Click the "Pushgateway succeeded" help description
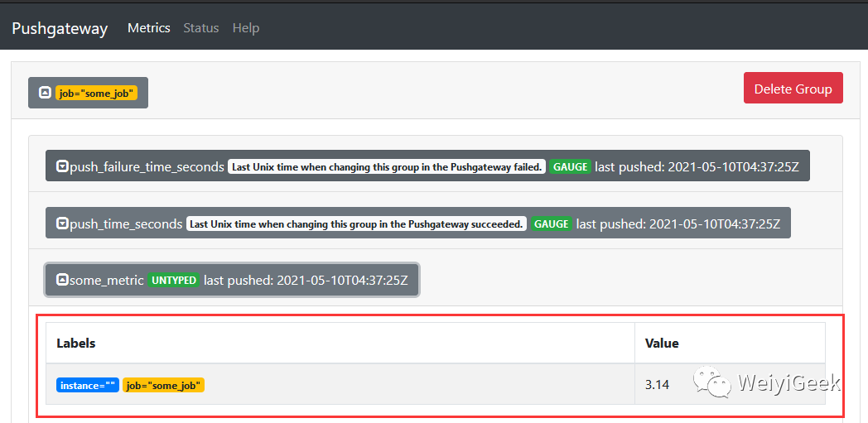The image size is (868, 423). pos(356,224)
